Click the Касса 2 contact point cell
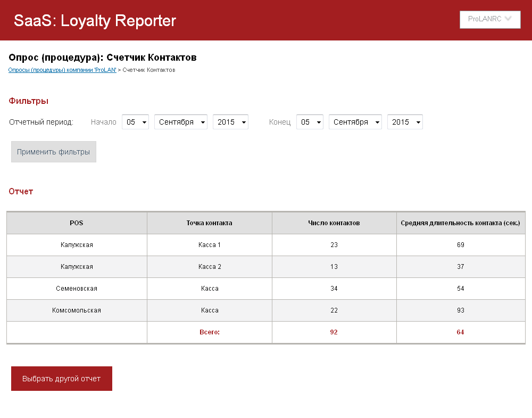 pyautogui.click(x=210, y=267)
